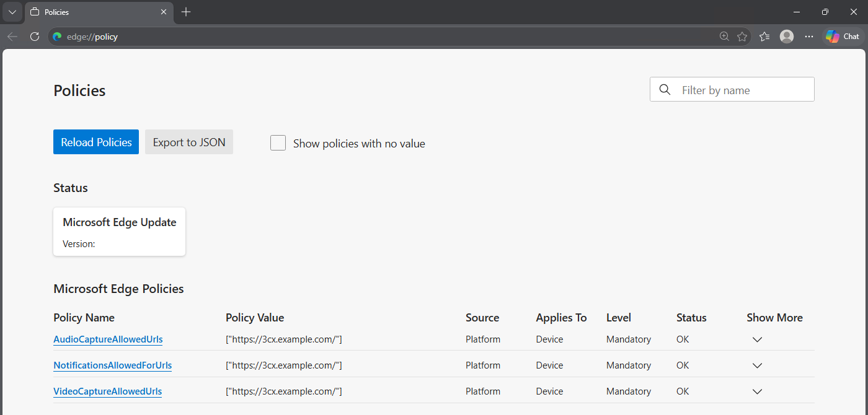Close the Edge browser window

coord(853,12)
